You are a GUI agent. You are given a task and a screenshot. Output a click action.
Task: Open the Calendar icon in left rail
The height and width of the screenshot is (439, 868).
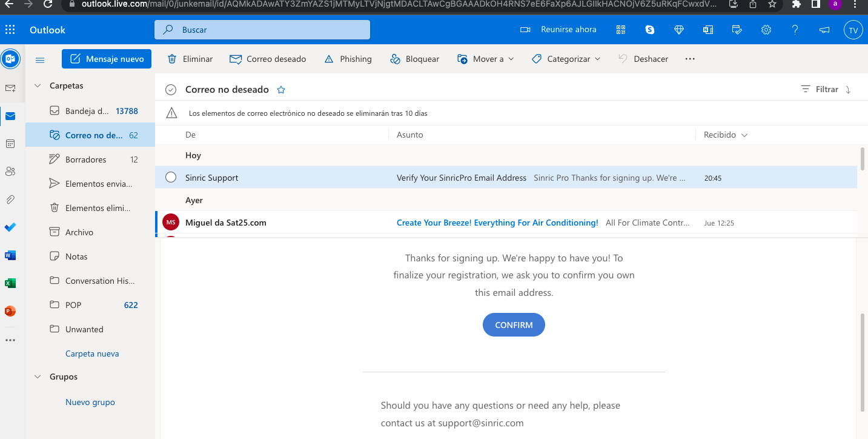point(10,144)
